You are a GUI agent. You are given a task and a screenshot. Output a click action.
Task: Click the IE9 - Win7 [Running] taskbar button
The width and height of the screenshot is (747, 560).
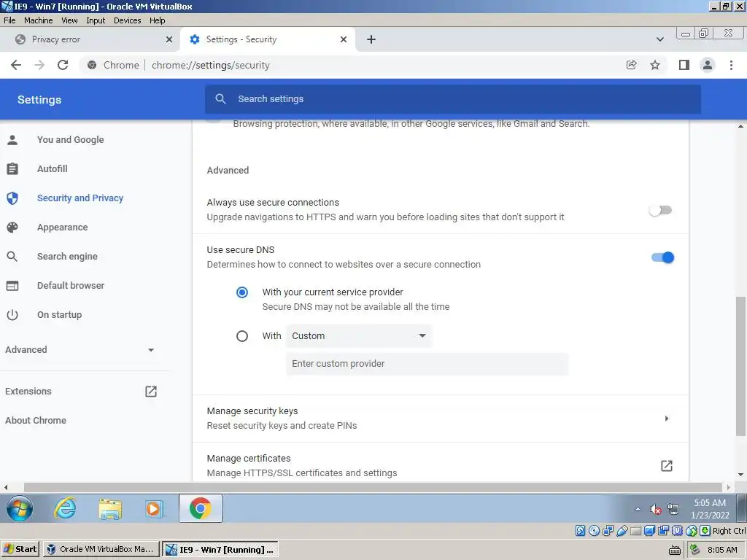[x=220, y=549]
